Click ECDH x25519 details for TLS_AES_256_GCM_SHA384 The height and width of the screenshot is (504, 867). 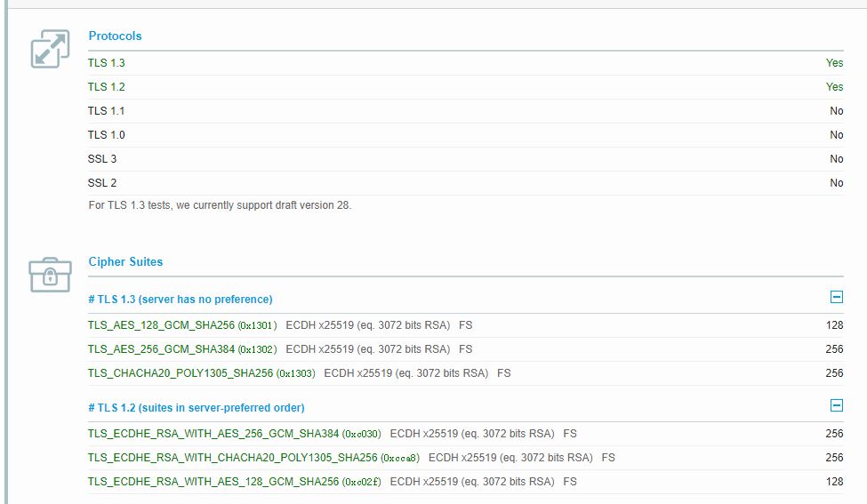(368, 349)
